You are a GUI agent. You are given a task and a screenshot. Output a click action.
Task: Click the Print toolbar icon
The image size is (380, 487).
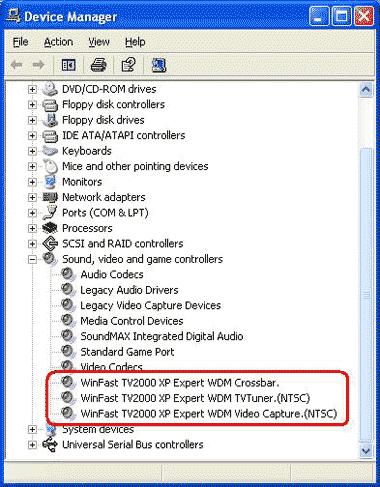[x=99, y=65]
